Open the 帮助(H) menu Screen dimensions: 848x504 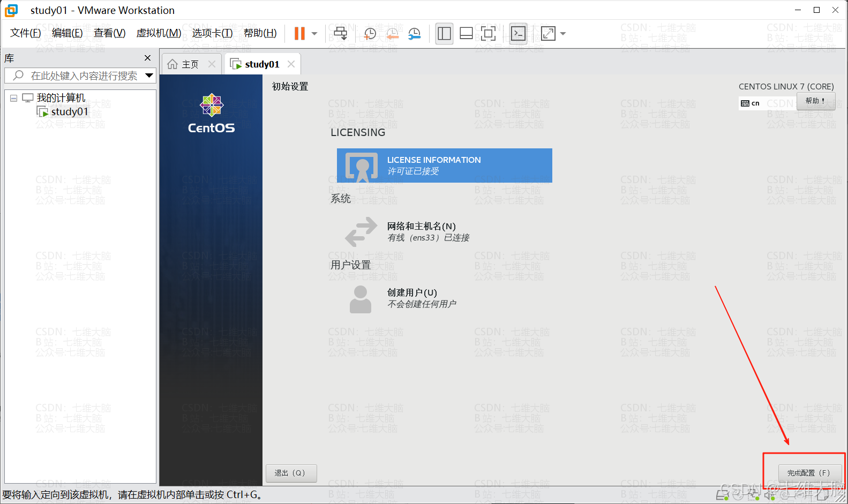tap(260, 33)
